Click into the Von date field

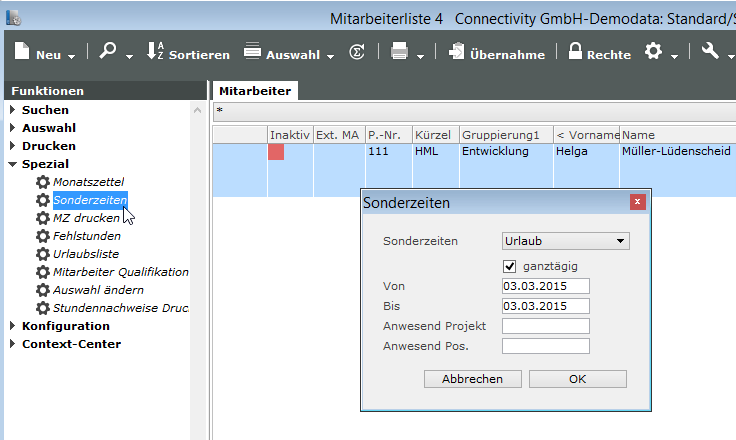(545, 286)
